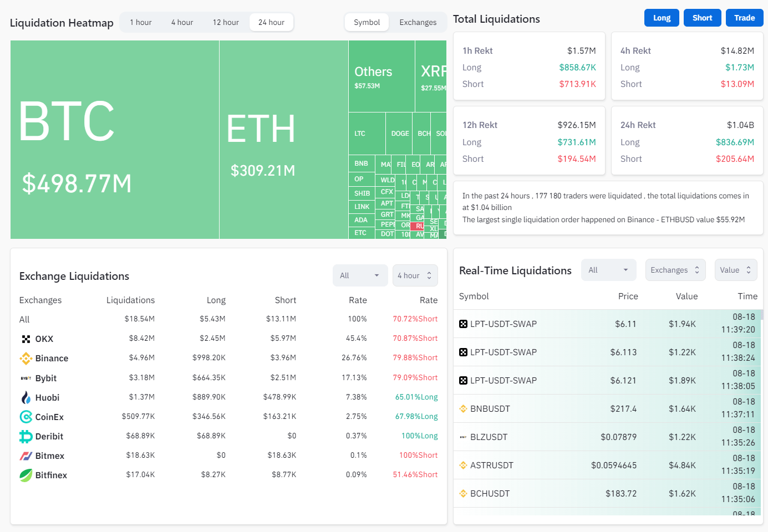Click the Bitfinex exchange name
Image resolution: width=768 pixels, height=532 pixels.
click(51, 475)
